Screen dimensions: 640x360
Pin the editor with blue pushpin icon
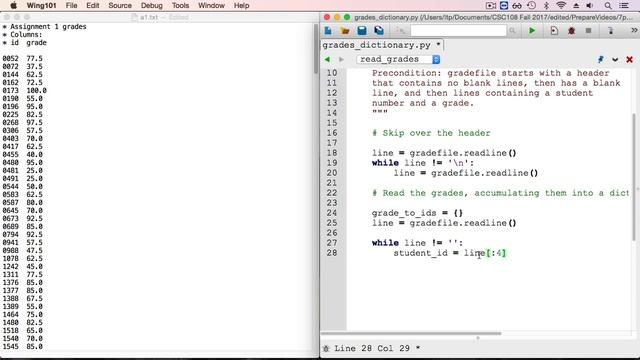pos(600,60)
